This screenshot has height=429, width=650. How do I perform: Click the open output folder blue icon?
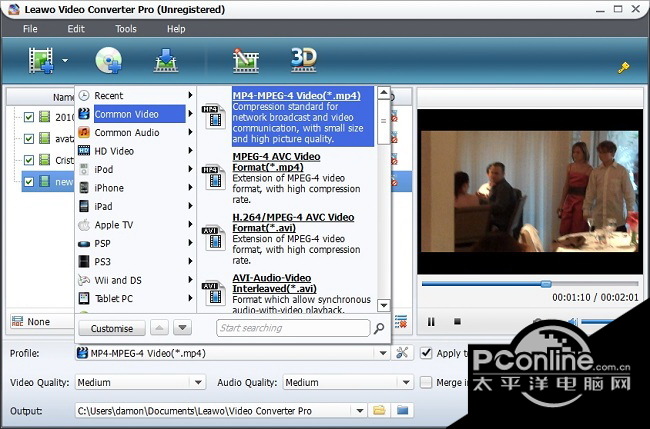coord(402,410)
